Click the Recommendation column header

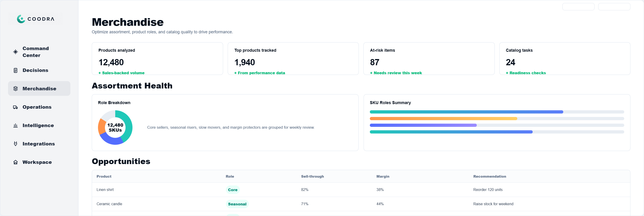coord(489,176)
